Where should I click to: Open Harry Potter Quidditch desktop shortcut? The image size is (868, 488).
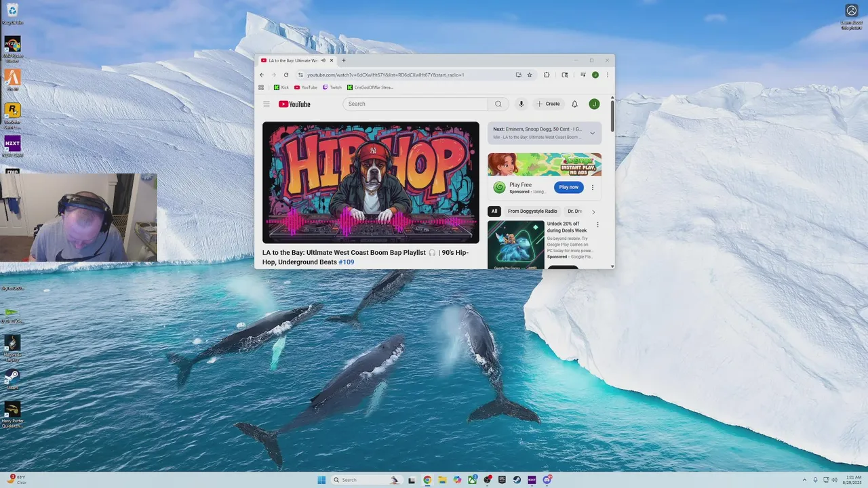pos(12,414)
